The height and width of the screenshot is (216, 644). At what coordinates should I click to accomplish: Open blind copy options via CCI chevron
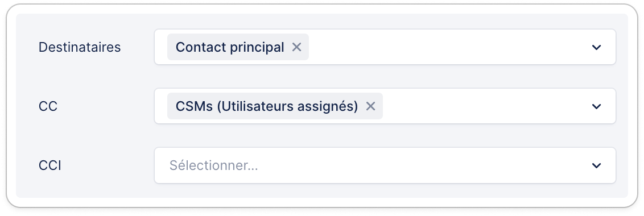(x=596, y=165)
